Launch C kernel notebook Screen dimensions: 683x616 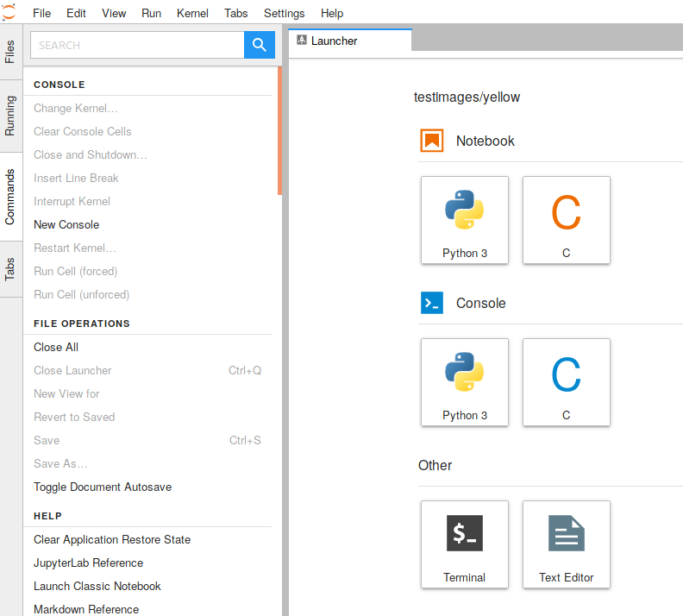(x=566, y=219)
